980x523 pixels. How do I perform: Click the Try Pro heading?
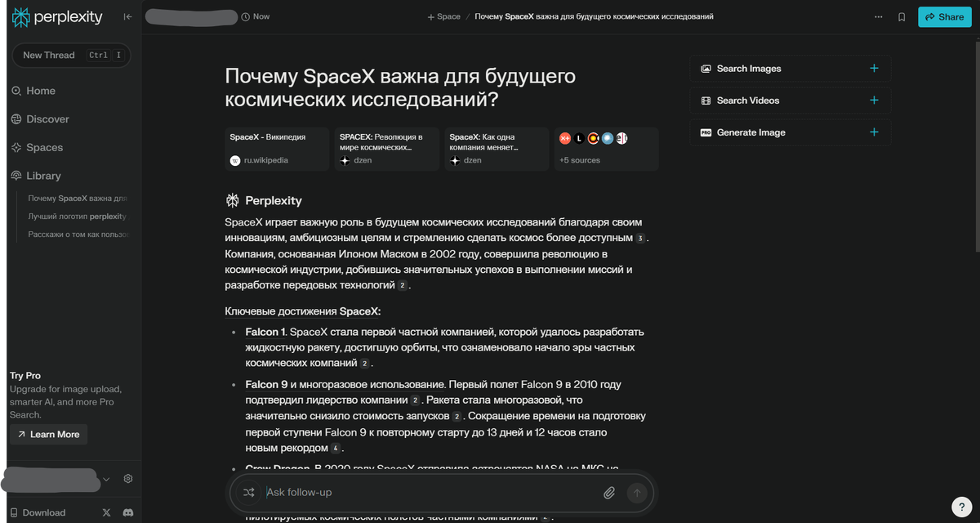click(25, 376)
